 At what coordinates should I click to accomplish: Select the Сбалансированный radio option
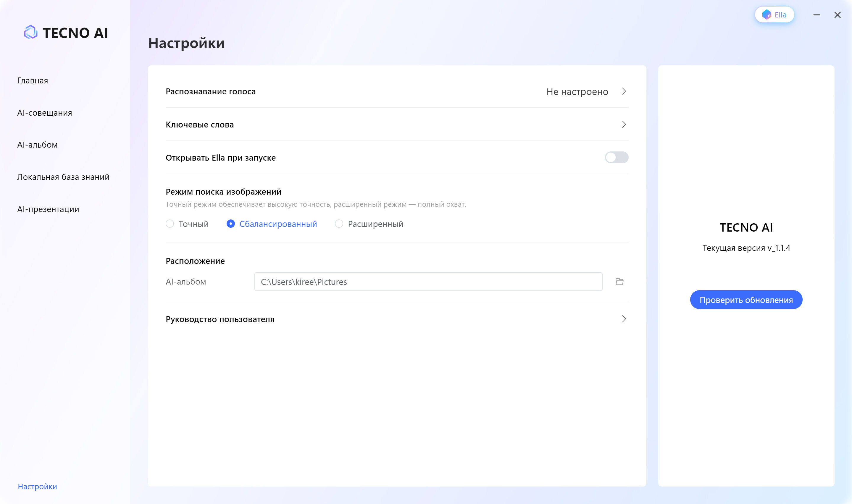[x=230, y=224]
